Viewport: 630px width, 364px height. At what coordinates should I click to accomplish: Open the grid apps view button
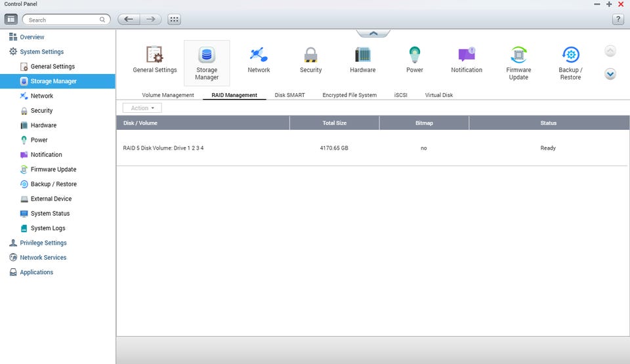pos(175,20)
